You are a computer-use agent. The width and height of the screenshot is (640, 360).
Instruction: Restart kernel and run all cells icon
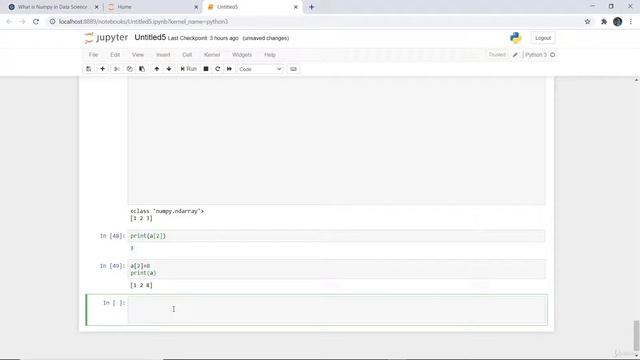[229, 69]
